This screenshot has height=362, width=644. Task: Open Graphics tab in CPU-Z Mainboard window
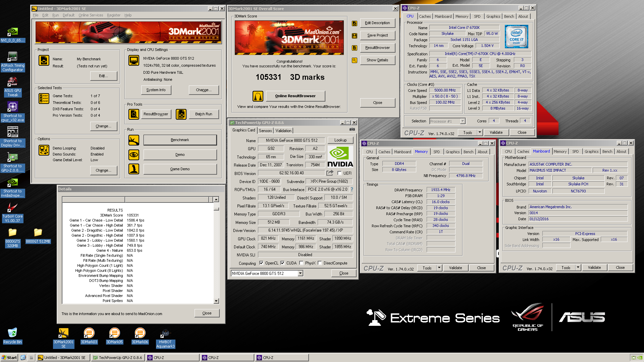[x=591, y=152]
